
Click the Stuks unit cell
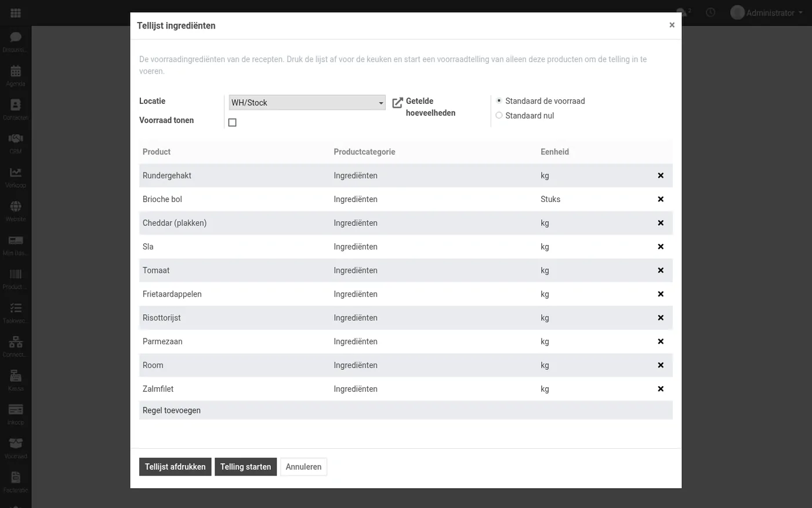tap(592, 199)
